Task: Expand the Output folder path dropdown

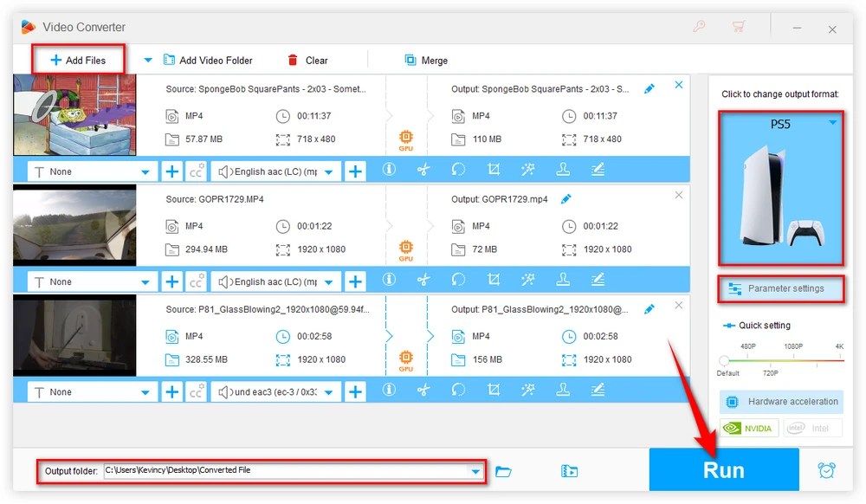Action: (x=475, y=471)
